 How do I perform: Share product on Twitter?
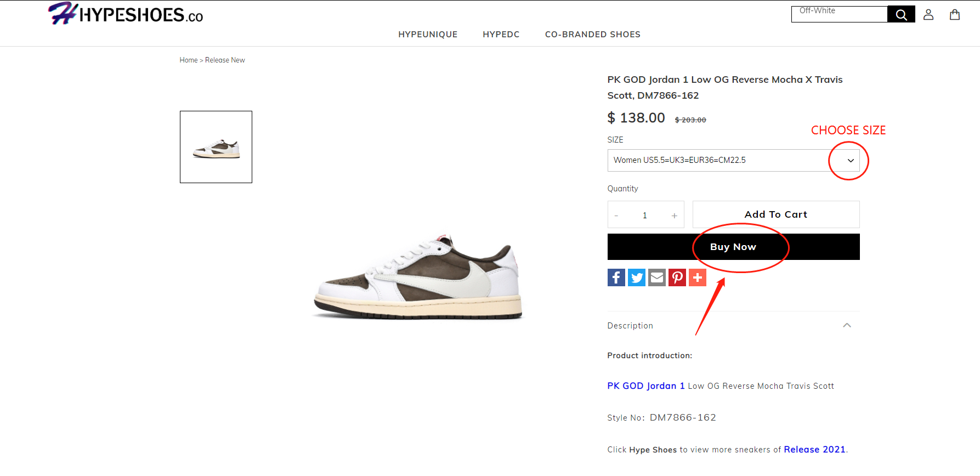click(637, 277)
